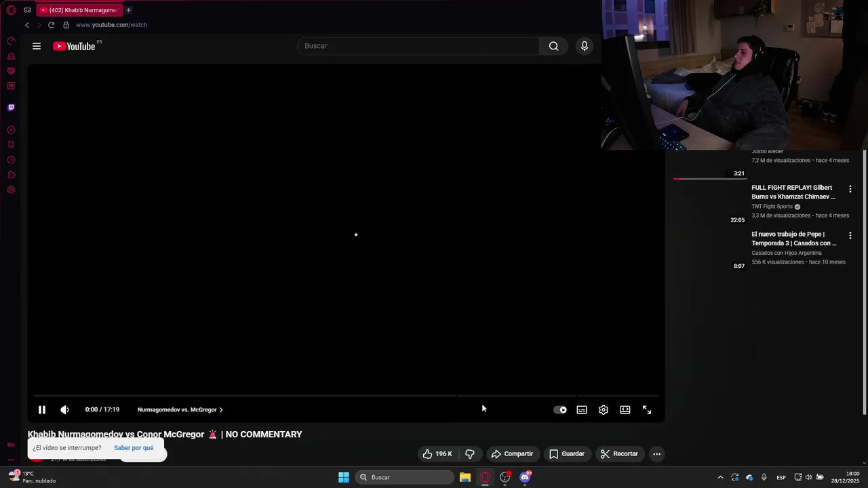Viewport: 868px width, 488px height.
Task: Open pinboards pin icon in sidebar
Action: click(11, 145)
